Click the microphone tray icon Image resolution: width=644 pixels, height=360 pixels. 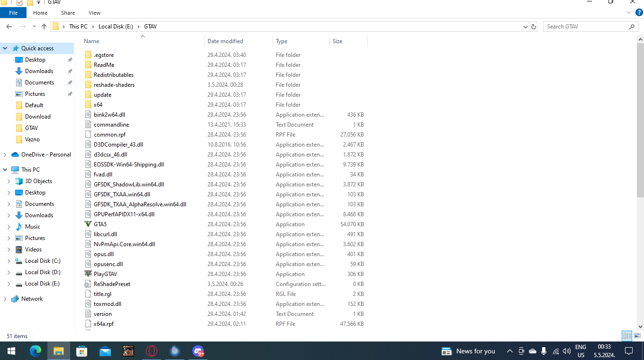tap(544, 351)
